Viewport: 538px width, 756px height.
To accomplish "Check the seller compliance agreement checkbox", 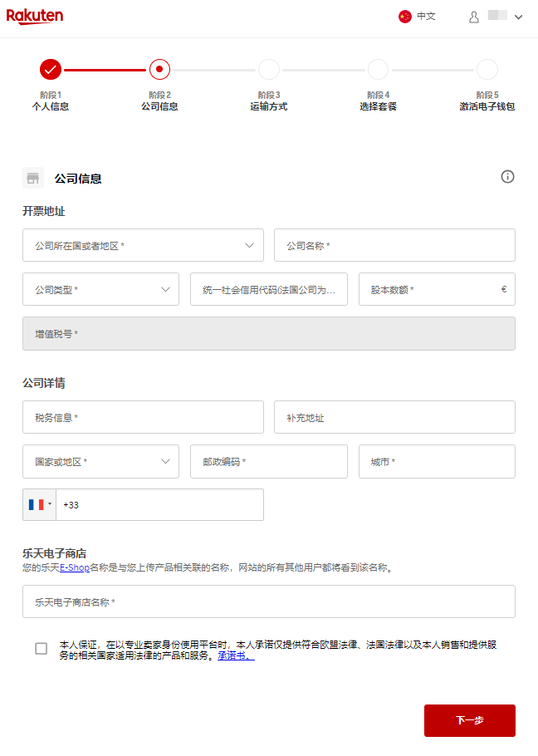I will pos(42,649).
